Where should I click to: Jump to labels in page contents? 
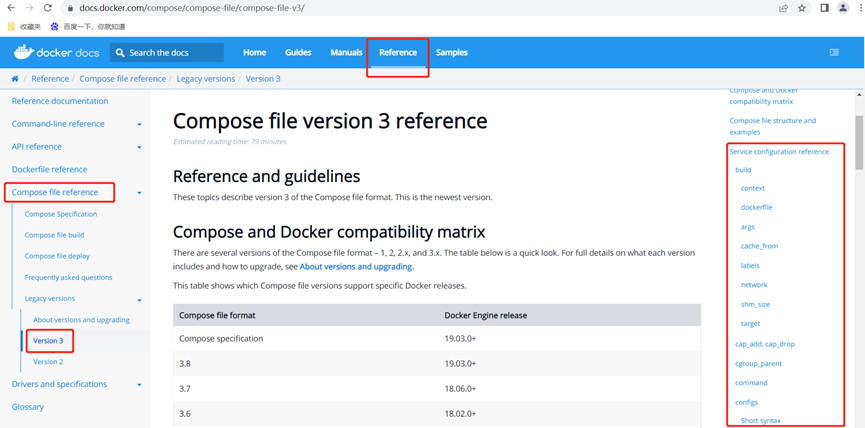coord(750,265)
